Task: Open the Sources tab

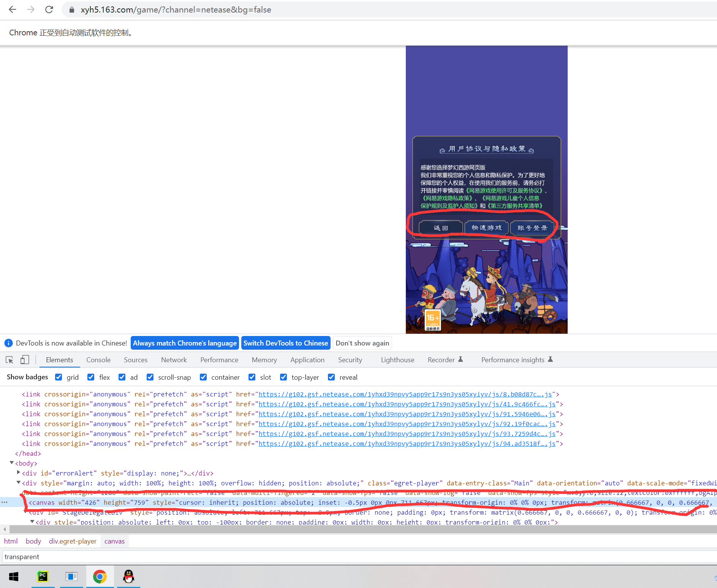Action: [136, 360]
